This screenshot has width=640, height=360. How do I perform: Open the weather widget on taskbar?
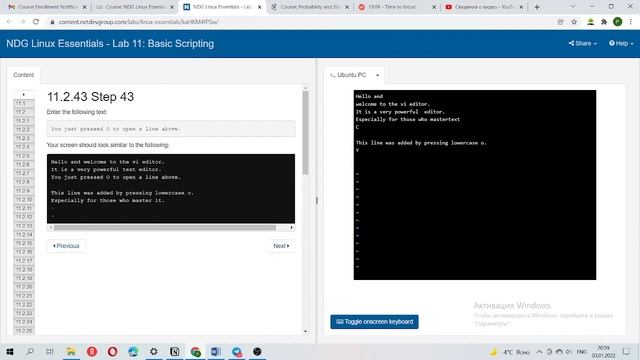point(510,351)
